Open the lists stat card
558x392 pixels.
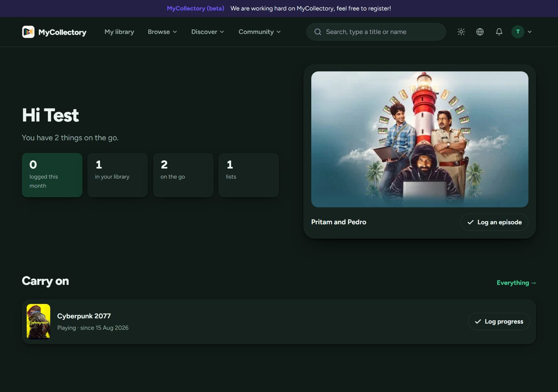[x=249, y=175]
